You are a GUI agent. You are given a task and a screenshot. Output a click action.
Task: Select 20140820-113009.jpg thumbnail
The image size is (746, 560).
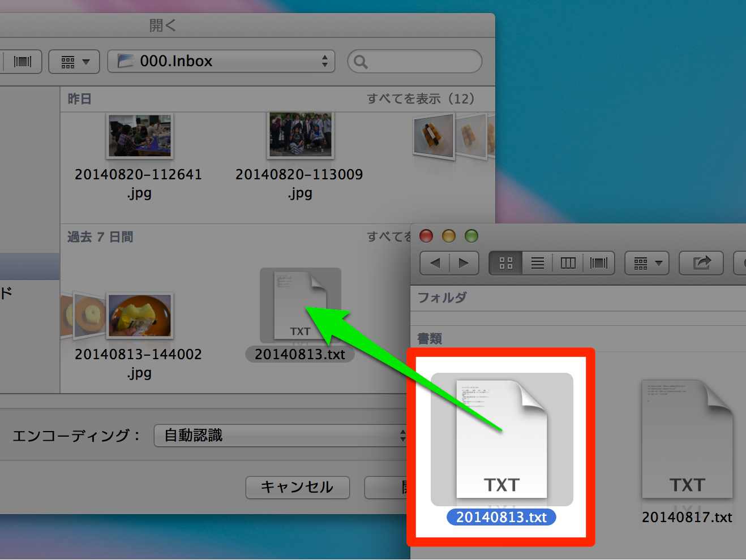click(301, 135)
